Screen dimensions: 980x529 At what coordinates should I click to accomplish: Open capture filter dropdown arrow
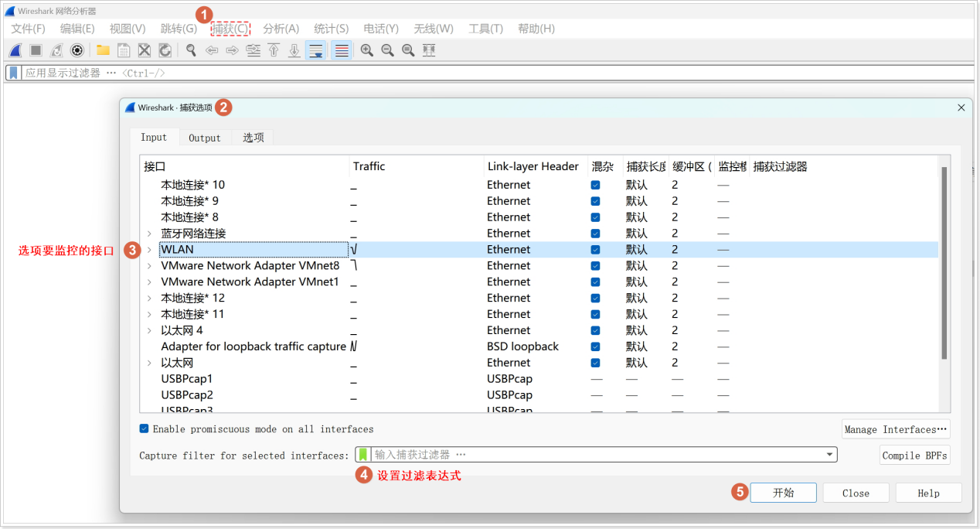tap(830, 455)
